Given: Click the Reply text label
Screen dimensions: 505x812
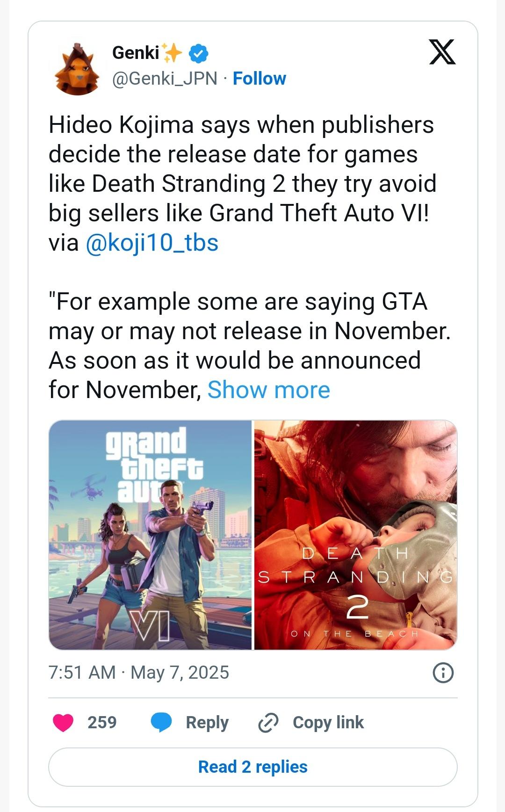Looking at the screenshot, I should tap(207, 723).
